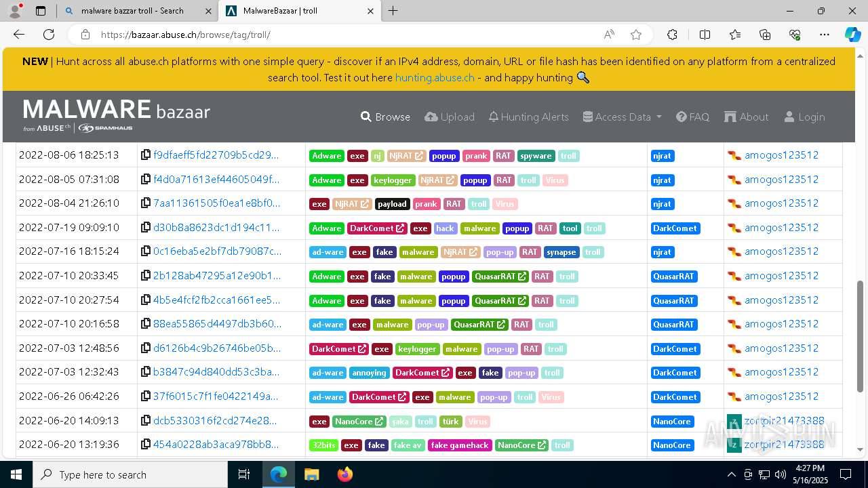The width and height of the screenshot is (868, 488).
Task: Select synapse tag in 2022-07-16 row
Action: point(561,252)
